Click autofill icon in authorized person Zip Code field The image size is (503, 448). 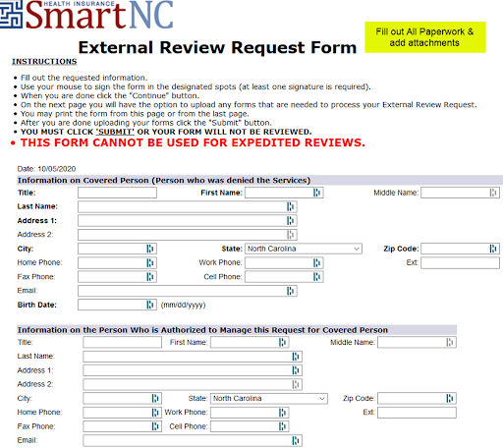click(x=450, y=398)
